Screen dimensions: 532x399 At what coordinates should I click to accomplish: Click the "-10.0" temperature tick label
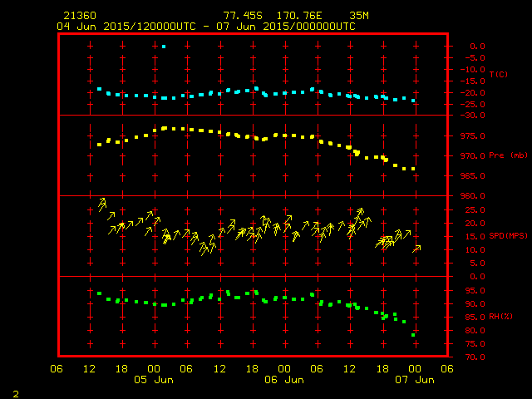(x=473, y=70)
